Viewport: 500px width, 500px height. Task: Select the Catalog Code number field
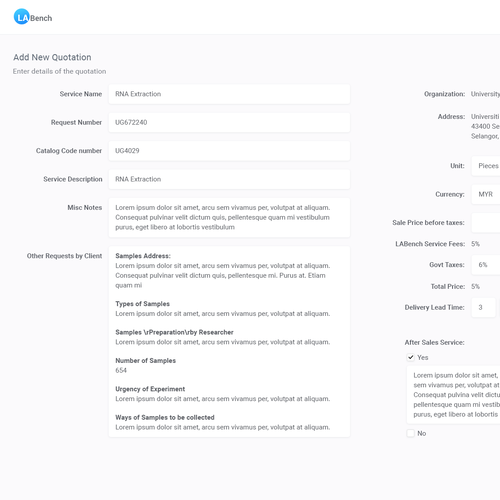(229, 151)
